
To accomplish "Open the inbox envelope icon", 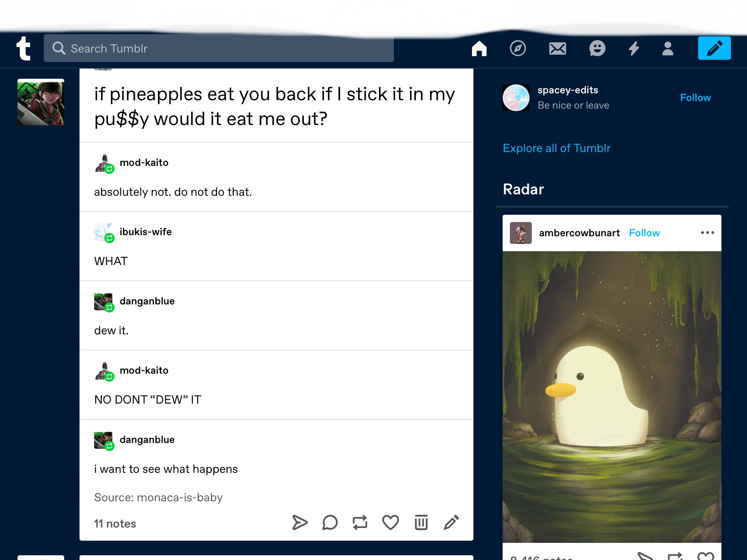I will pos(557,48).
